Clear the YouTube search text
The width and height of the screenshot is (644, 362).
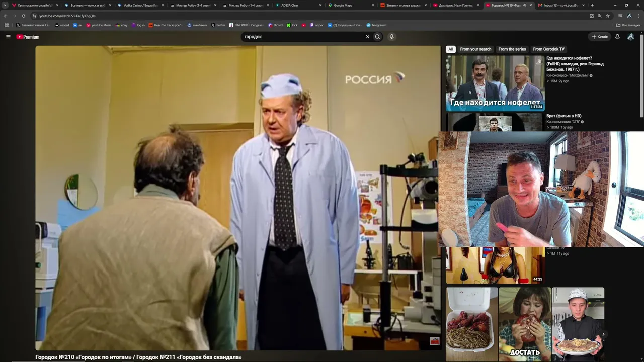tap(367, 37)
